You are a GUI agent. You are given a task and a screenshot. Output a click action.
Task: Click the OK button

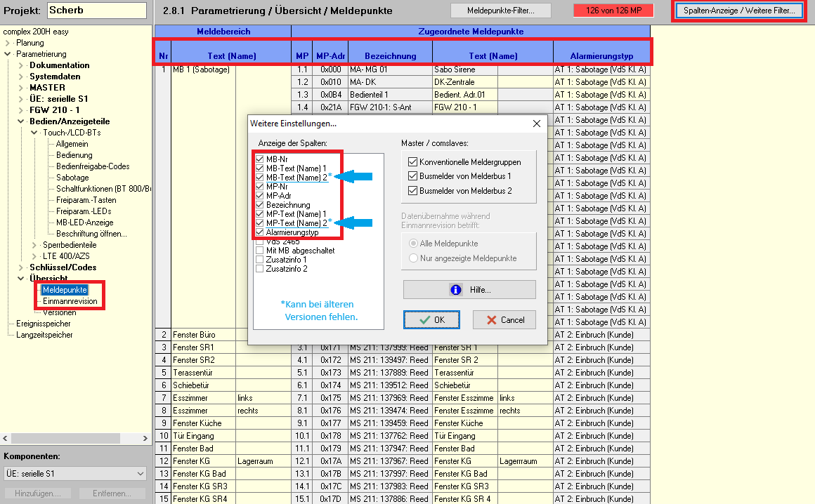431,319
